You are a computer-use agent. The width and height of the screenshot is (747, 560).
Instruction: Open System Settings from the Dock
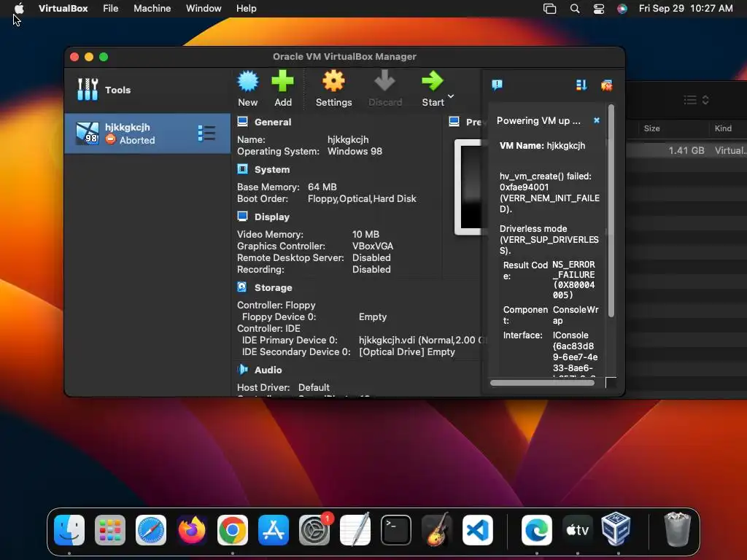[314, 530]
